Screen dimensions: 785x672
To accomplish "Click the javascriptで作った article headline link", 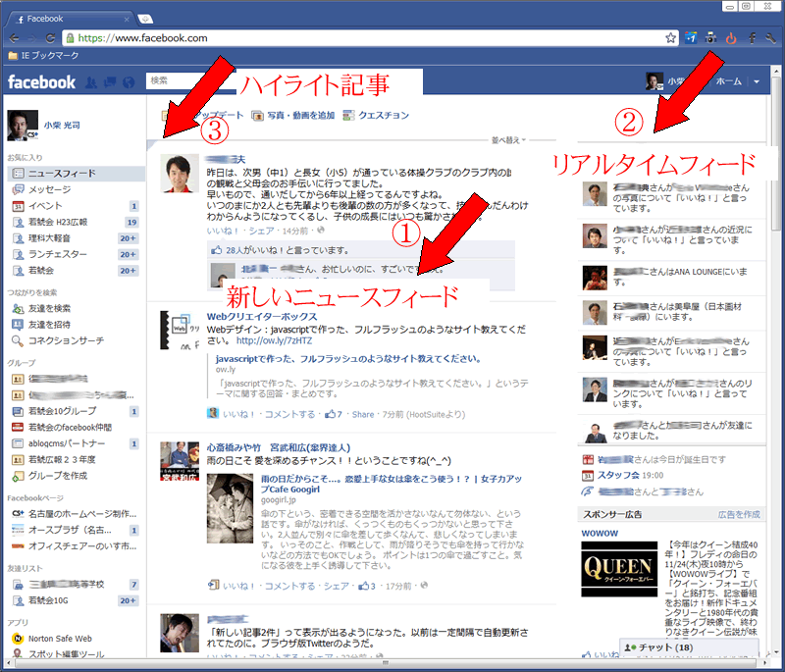I will (x=348, y=359).
